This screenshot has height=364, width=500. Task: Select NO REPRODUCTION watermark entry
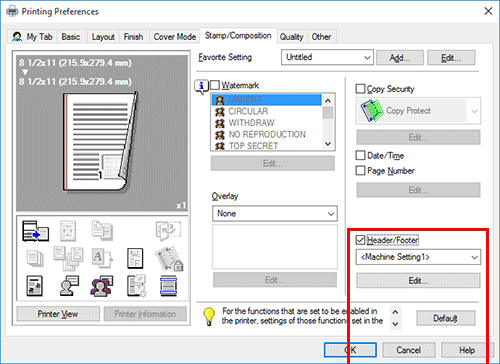(x=267, y=134)
